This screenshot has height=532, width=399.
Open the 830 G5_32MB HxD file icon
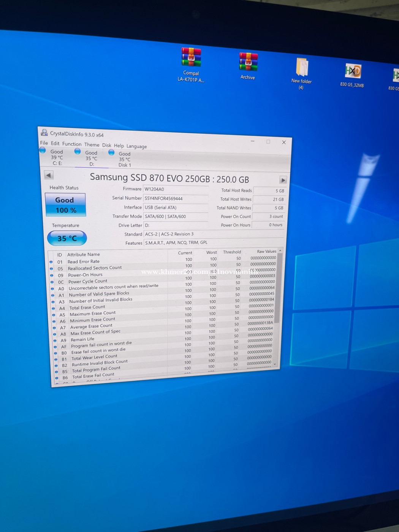coord(352,75)
